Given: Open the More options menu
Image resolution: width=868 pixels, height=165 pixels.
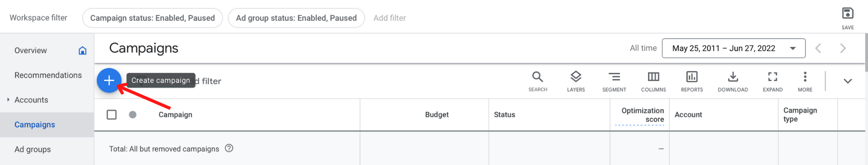Looking at the screenshot, I should click(805, 82).
